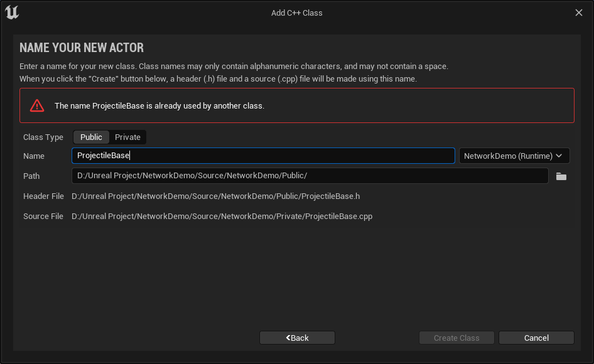Click the 'Add C++ Class' window title
The height and width of the screenshot is (364, 594).
point(296,13)
